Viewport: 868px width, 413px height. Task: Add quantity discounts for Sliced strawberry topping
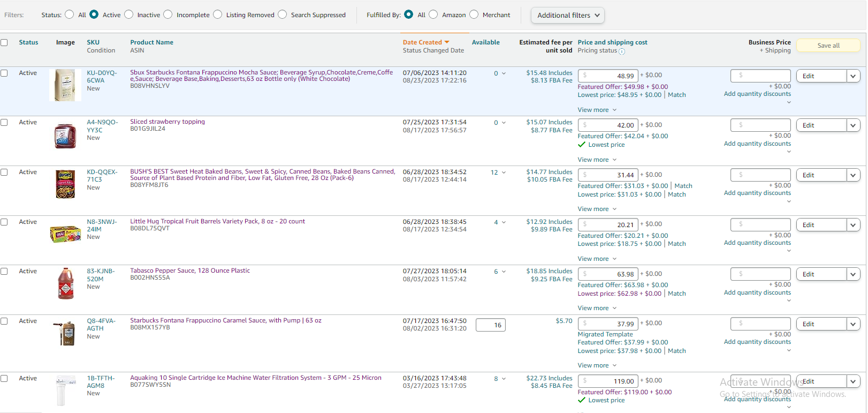[757, 144]
